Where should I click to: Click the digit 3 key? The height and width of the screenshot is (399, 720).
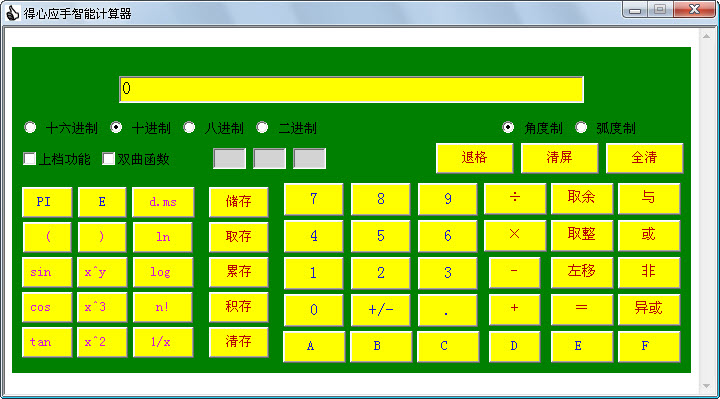coord(448,273)
